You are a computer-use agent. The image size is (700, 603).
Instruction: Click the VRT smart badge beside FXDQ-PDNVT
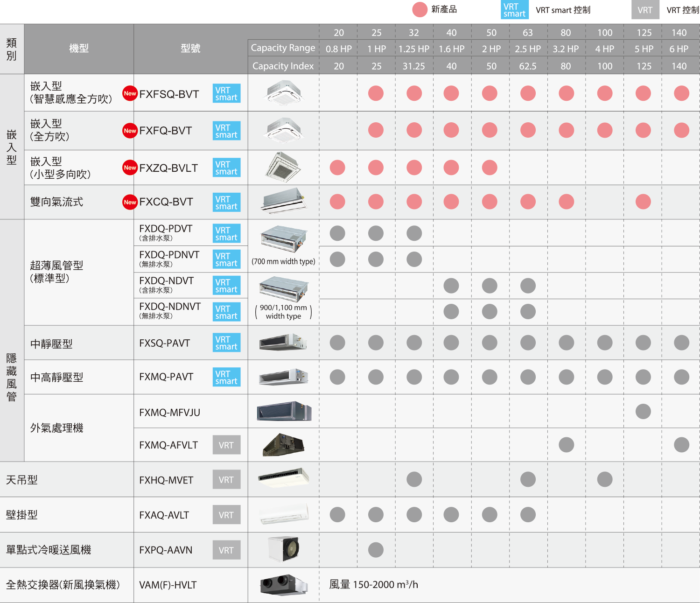click(x=226, y=259)
